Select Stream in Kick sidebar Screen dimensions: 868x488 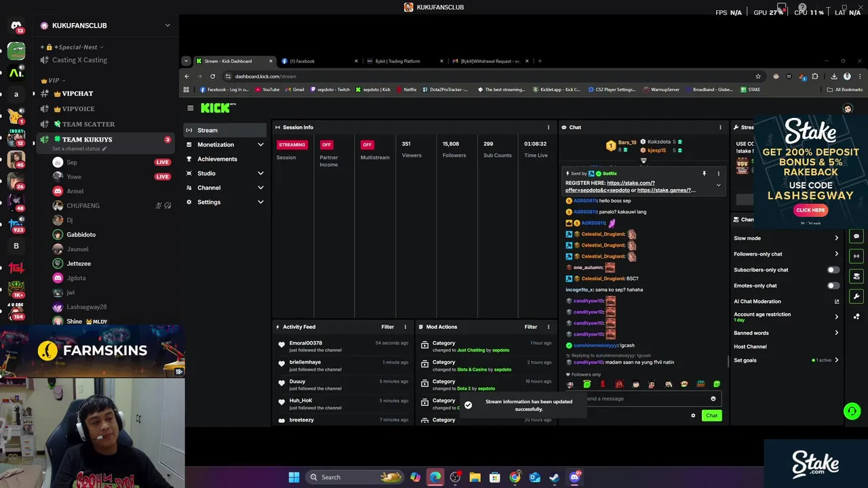[225, 130]
